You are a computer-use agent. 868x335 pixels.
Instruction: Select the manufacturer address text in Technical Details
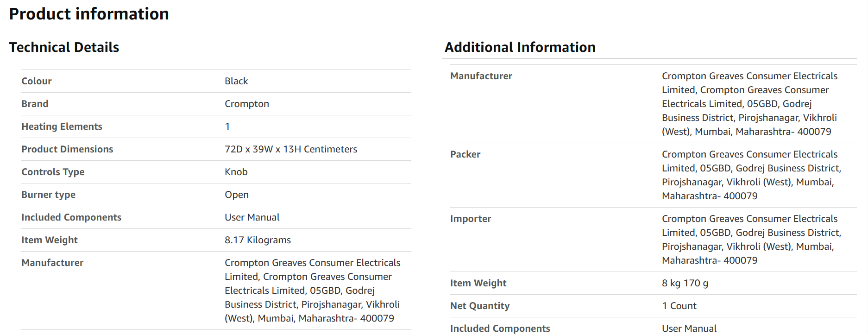click(313, 291)
